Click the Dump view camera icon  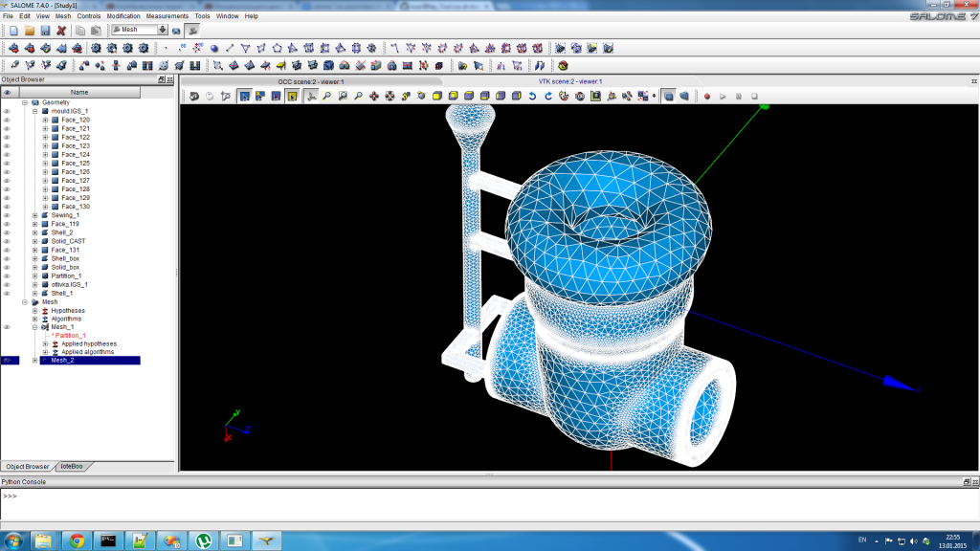tap(194, 96)
